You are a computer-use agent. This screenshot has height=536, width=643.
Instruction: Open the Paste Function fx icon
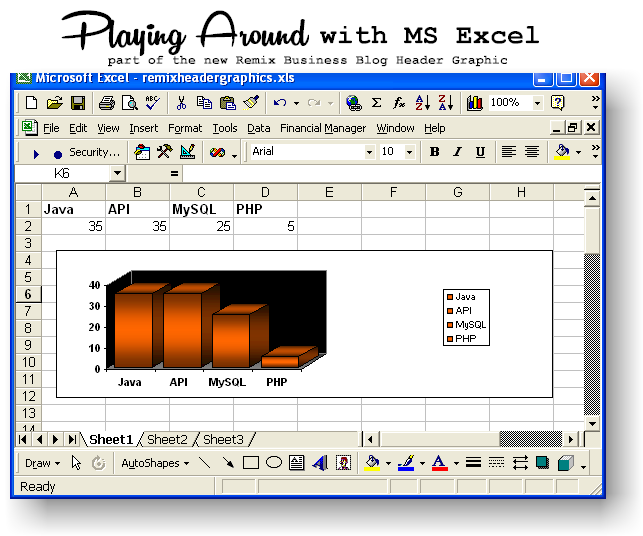399,103
